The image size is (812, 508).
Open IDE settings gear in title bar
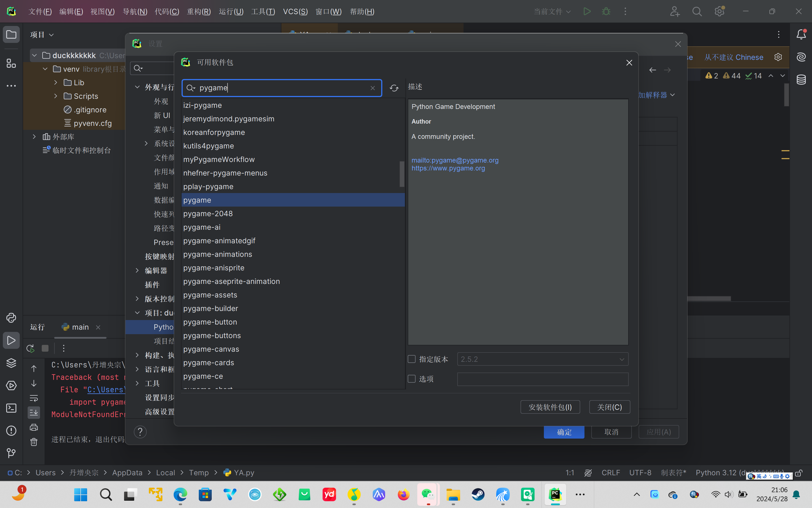click(x=720, y=11)
